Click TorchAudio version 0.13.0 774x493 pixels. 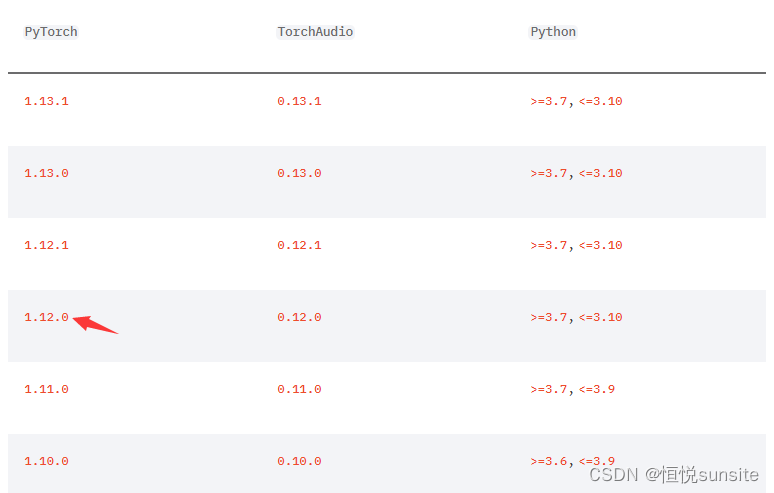click(x=299, y=173)
